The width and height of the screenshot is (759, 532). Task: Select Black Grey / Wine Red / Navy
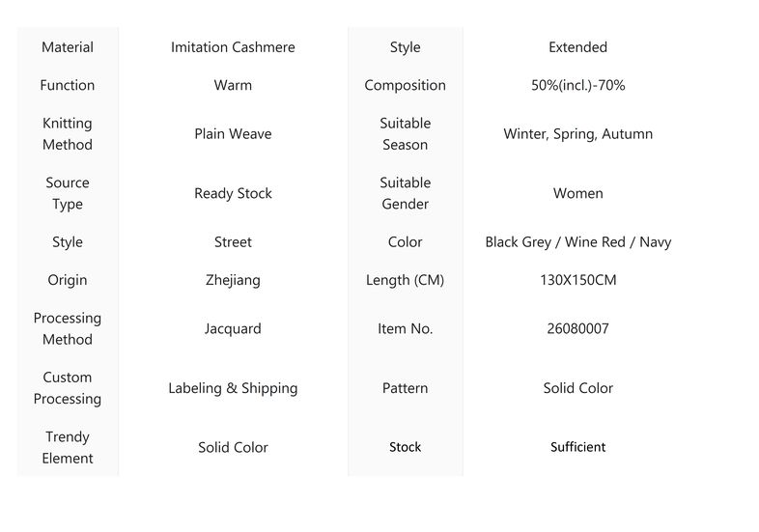tap(578, 242)
